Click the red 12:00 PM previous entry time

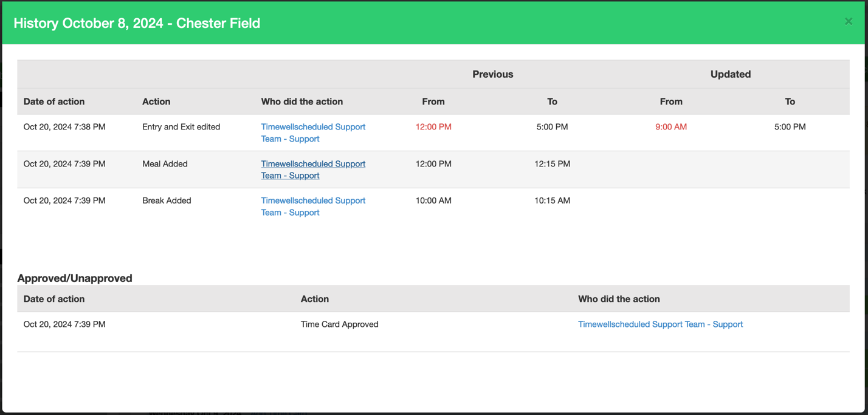coord(433,127)
